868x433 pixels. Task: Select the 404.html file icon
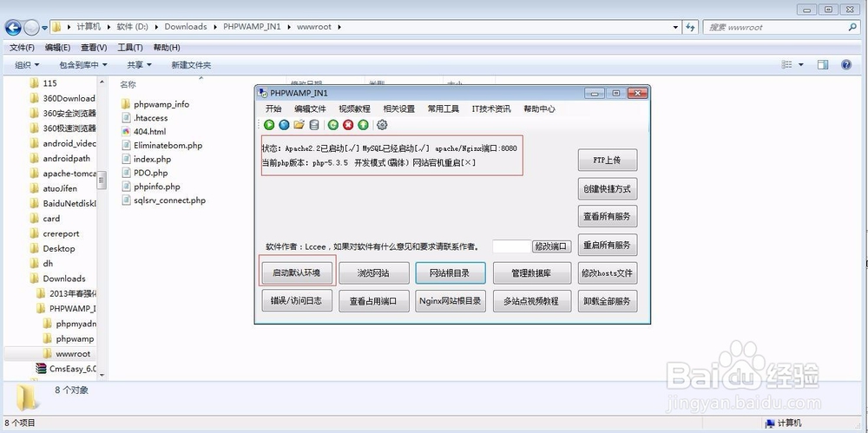(x=126, y=132)
